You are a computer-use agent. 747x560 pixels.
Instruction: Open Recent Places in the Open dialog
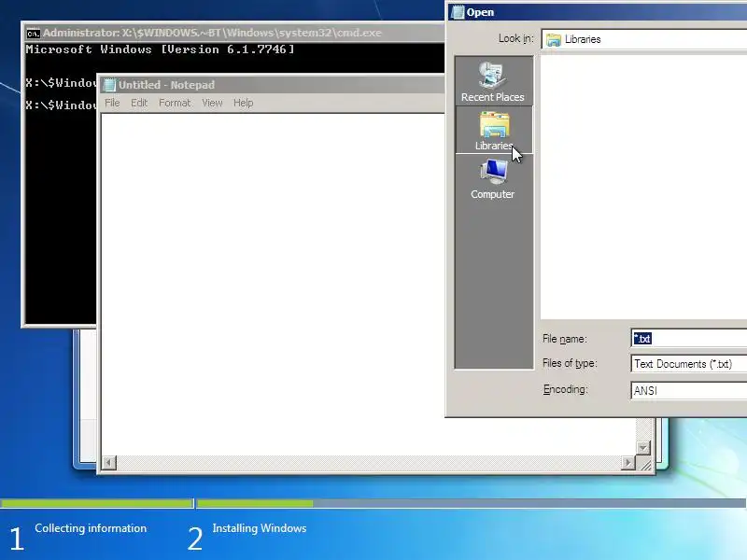pos(493,81)
